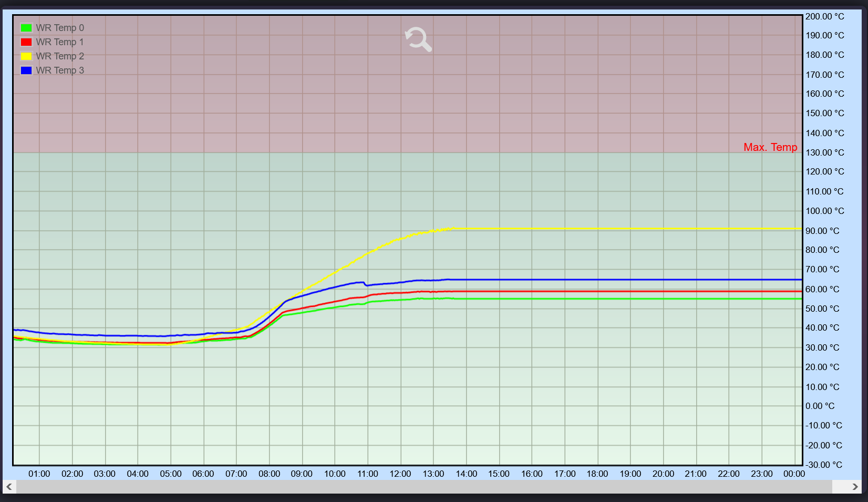Click the 170.00 °C axis label
The image size is (868, 502).
(x=825, y=75)
